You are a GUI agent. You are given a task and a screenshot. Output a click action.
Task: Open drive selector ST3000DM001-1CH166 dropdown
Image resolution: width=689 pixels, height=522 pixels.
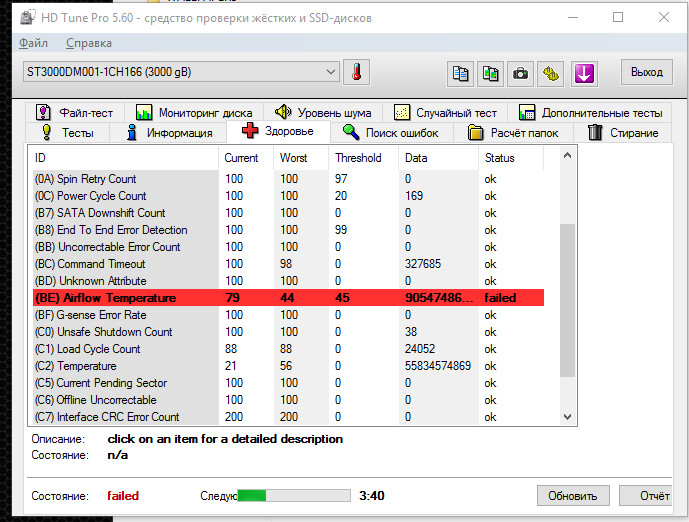[x=181, y=72]
